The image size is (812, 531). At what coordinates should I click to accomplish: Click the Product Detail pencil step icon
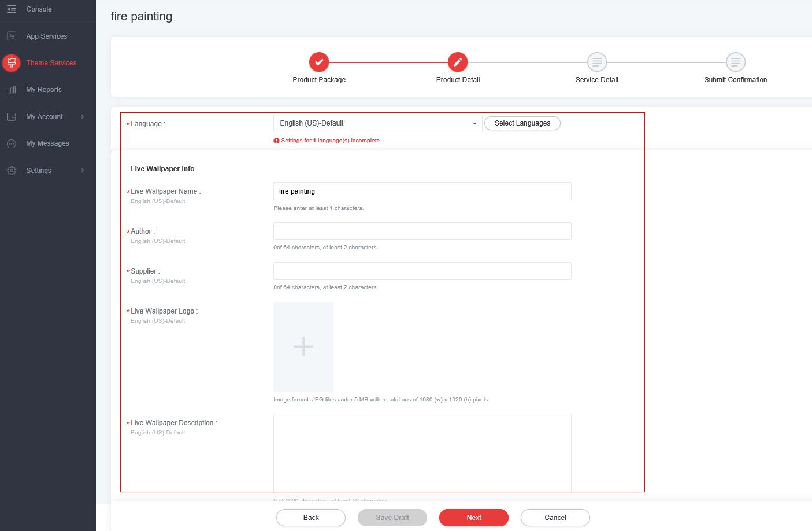click(458, 62)
